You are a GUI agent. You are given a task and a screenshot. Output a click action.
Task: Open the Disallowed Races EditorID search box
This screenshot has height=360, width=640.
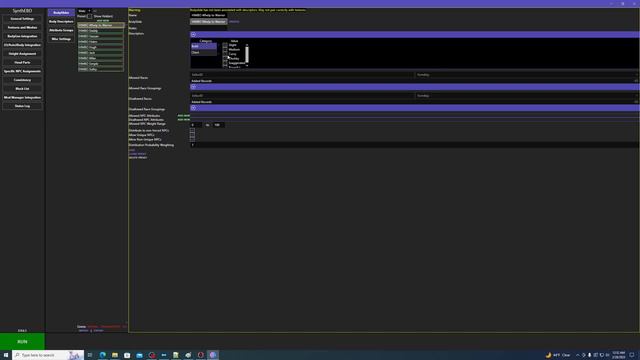[302, 96]
